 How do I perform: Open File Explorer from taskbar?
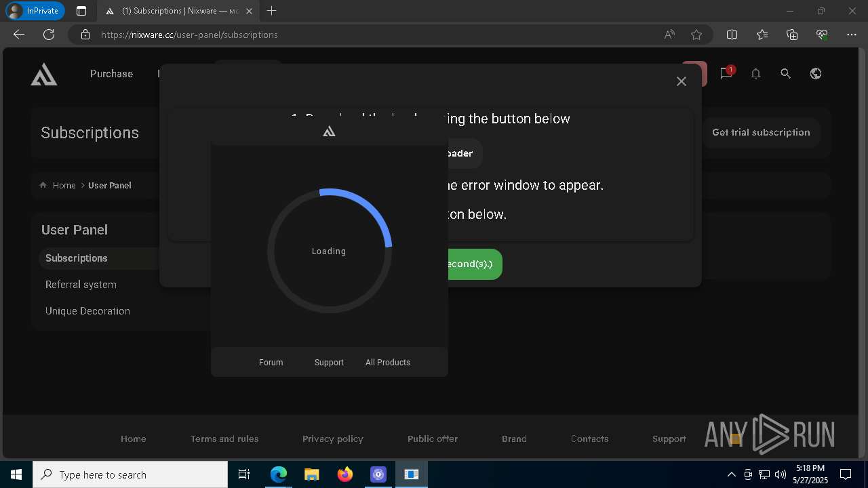pyautogui.click(x=311, y=474)
